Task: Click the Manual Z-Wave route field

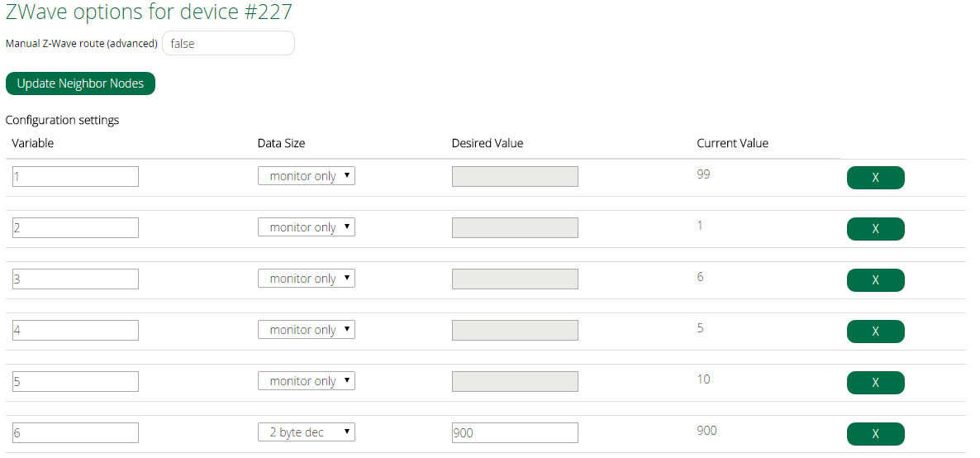Action: 228,43
